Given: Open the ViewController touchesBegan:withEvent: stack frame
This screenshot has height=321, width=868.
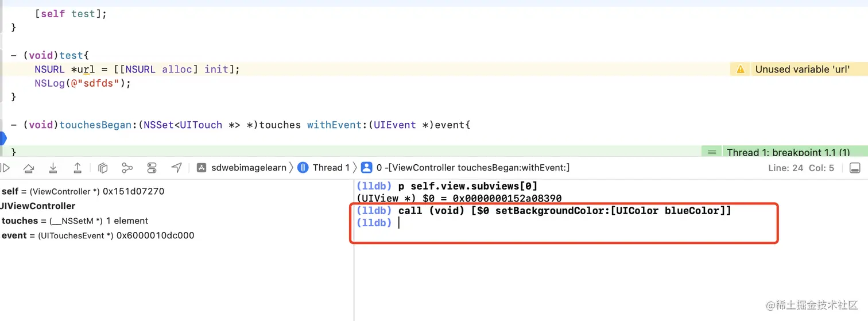Looking at the screenshot, I should pyautogui.click(x=465, y=168).
